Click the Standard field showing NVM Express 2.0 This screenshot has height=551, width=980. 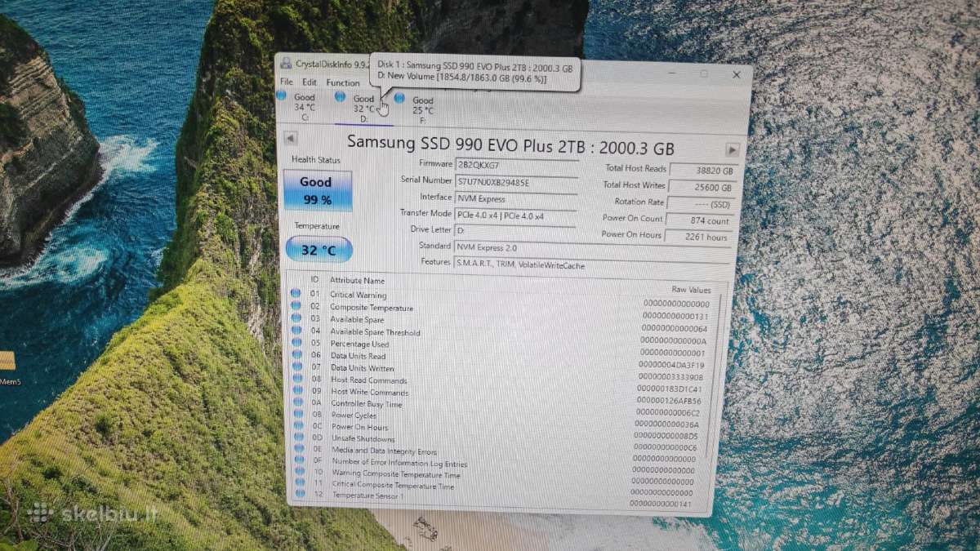click(x=592, y=248)
